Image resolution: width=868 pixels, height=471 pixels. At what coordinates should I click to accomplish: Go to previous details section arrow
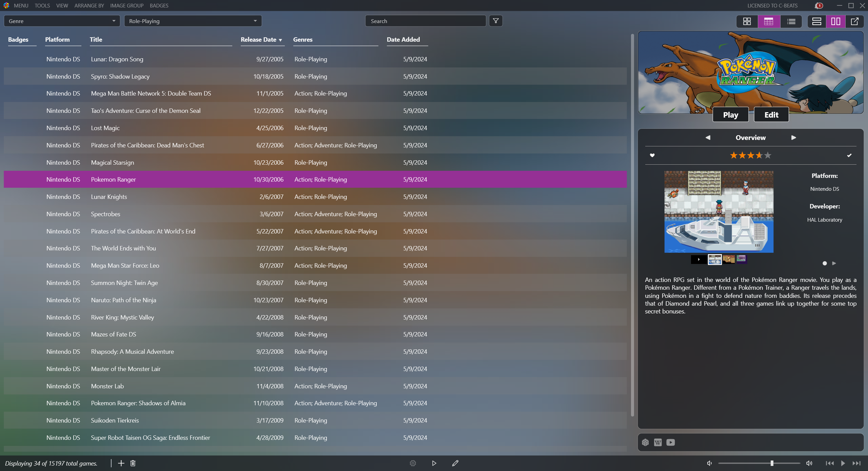708,138
